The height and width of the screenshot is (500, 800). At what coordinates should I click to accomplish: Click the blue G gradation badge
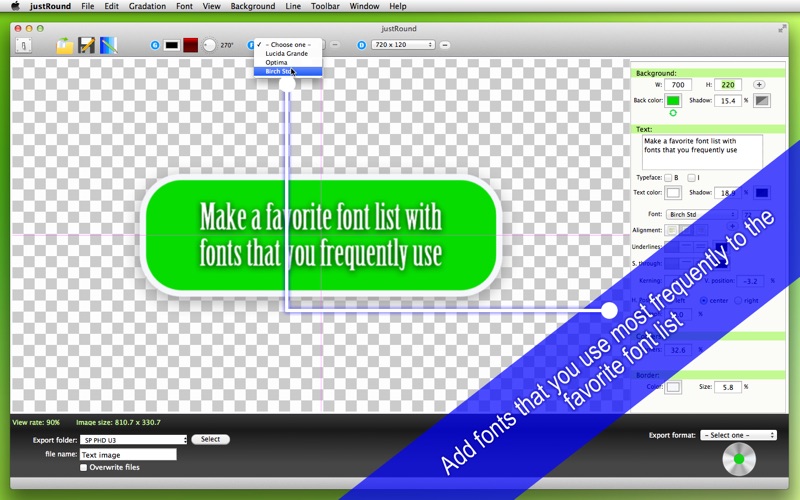click(155, 45)
